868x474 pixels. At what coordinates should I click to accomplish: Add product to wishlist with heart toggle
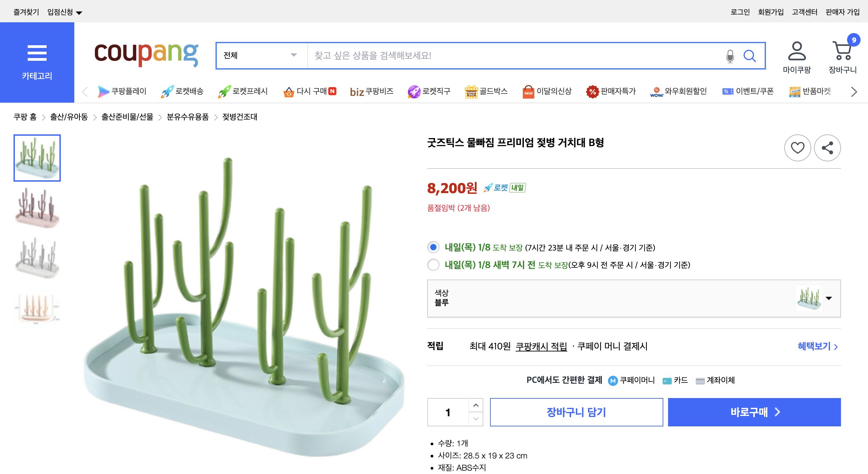tap(798, 148)
